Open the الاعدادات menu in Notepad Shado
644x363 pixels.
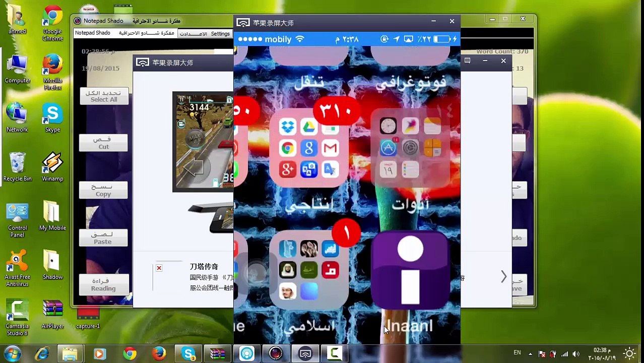pyautogui.click(x=194, y=33)
